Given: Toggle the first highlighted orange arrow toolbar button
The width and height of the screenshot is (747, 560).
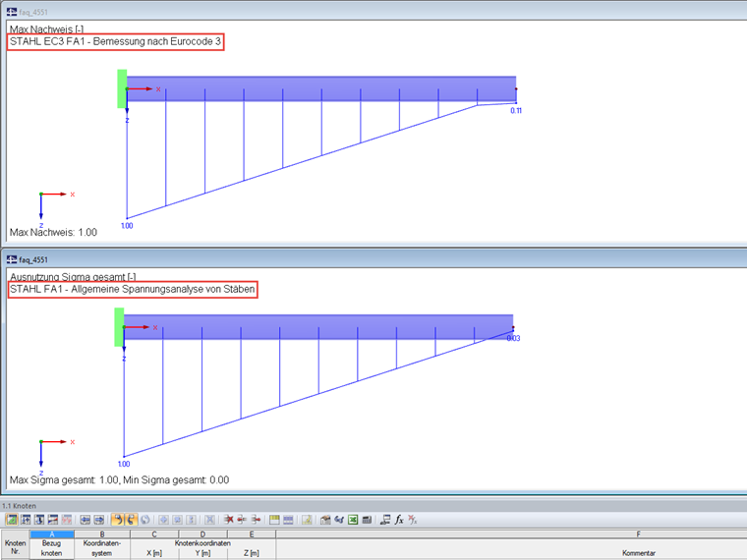Looking at the screenshot, I should tap(117, 520).
